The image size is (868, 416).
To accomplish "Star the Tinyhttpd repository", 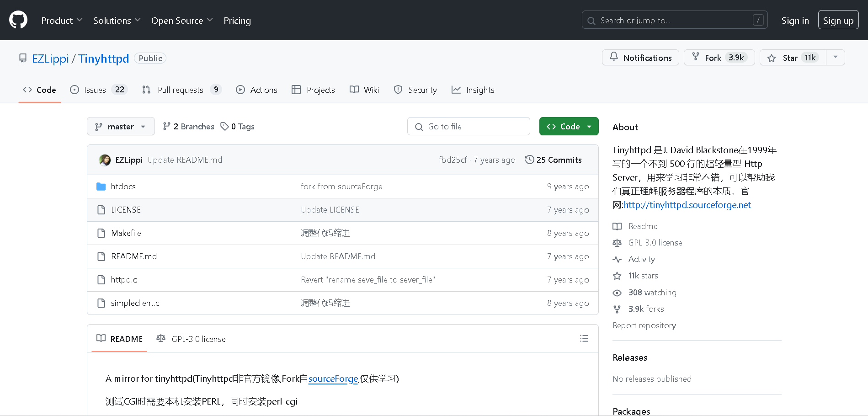I will click(792, 58).
